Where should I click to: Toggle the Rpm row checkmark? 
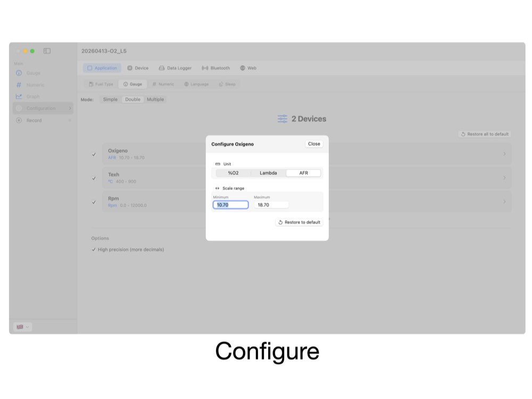point(94,202)
